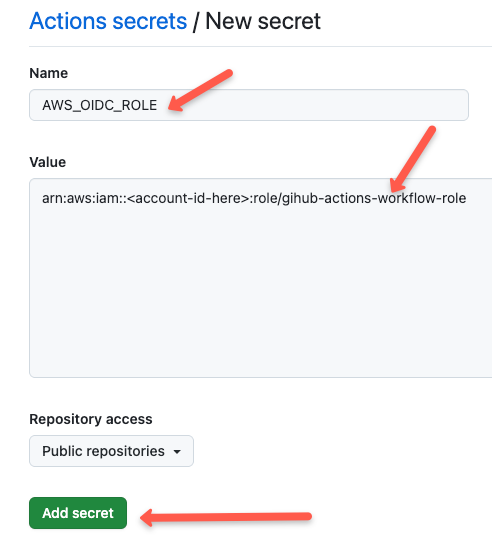Click the Value field label
This screenshot has height=543, width=492.
47,162
